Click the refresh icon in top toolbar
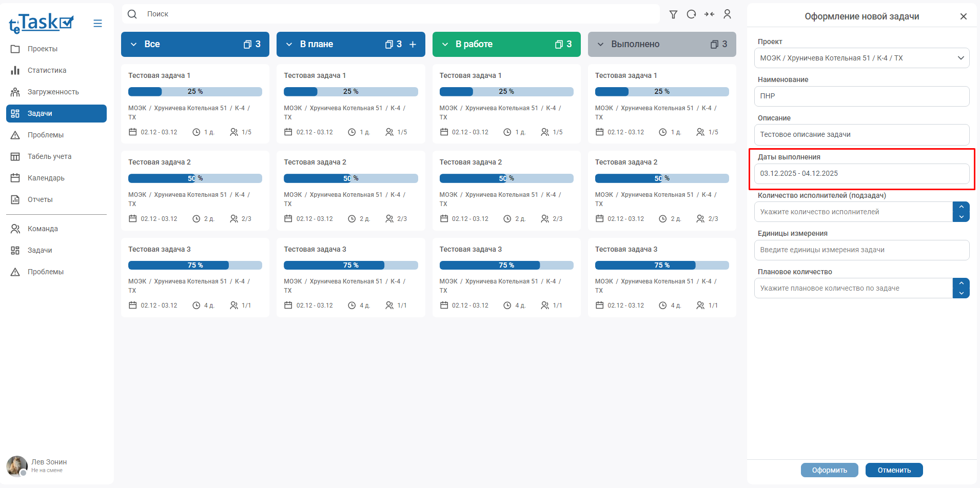This screenshot has height=488, width=980. [x=691, y=14]
